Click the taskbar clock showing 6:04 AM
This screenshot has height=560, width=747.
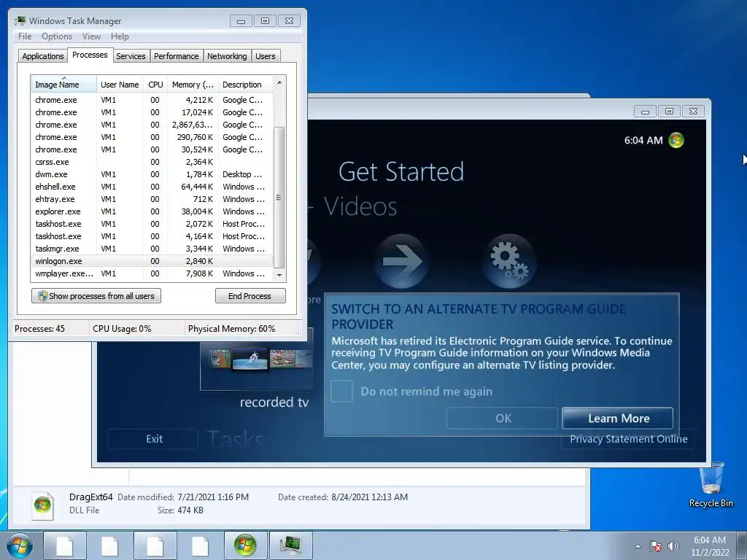point(709,546)
